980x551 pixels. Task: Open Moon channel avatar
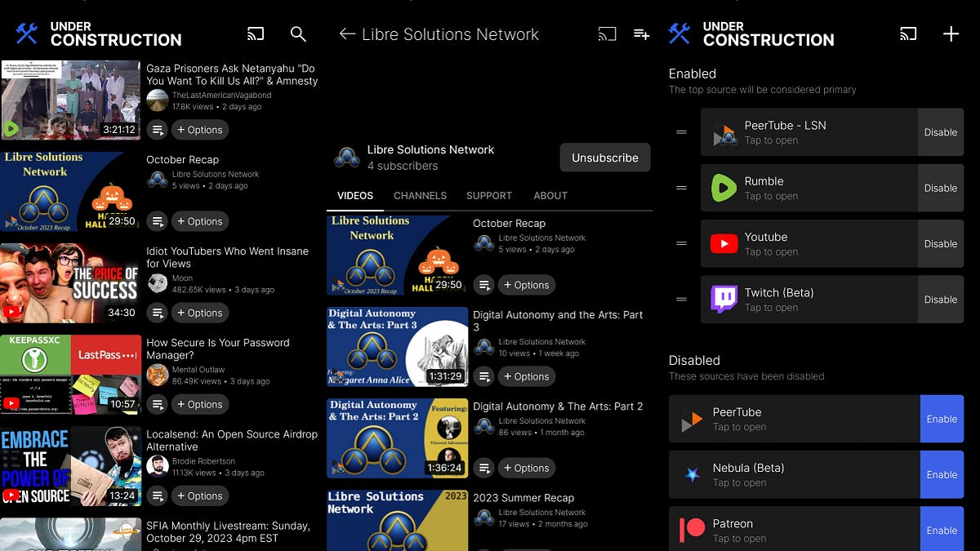(x=158, y=283)
